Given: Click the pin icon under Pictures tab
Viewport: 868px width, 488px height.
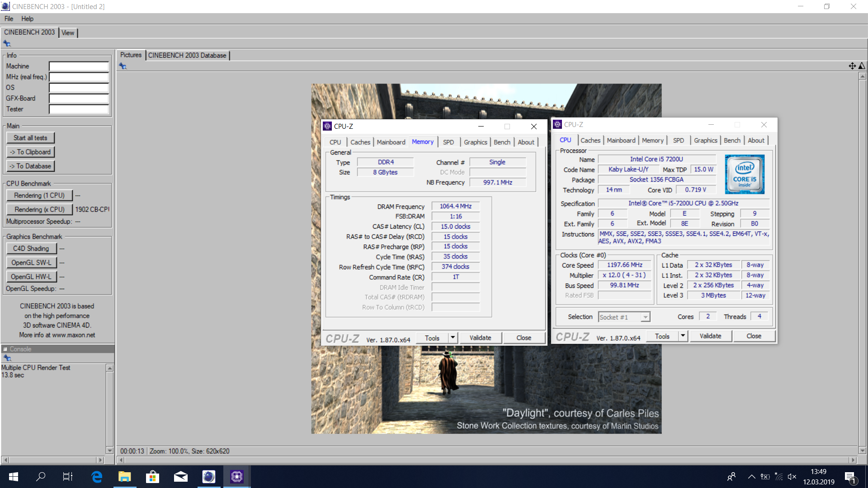Looking at the screenshot, I should (x=123, y=66).
